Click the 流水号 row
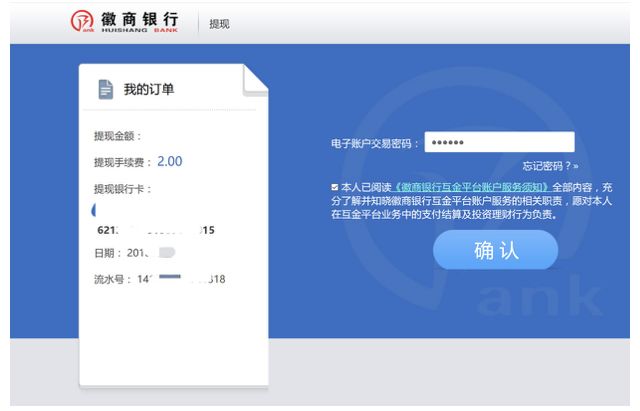This screenshot has height=411, width=640. click(x=160, y=279)
